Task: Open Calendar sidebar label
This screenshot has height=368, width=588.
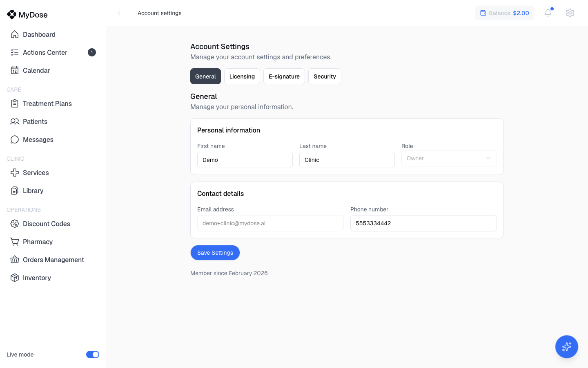Action: point(36,70)
